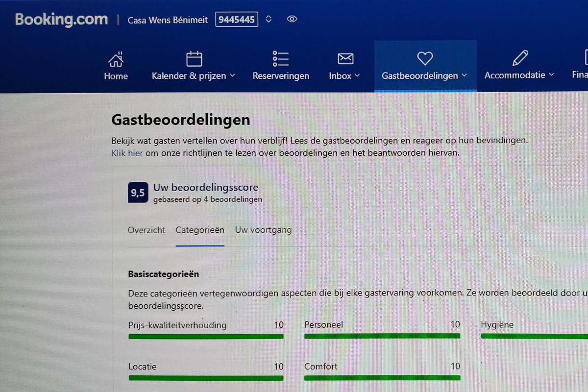Open the Home house icon
The image size is (588, 392).
(x=116, y=59)
